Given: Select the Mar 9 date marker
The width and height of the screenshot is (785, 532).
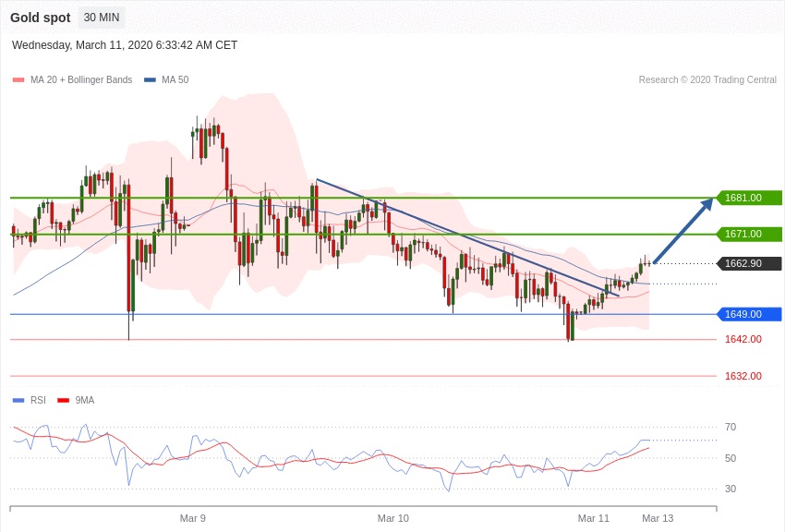Looking at the screenshot, I should (193, 518).
